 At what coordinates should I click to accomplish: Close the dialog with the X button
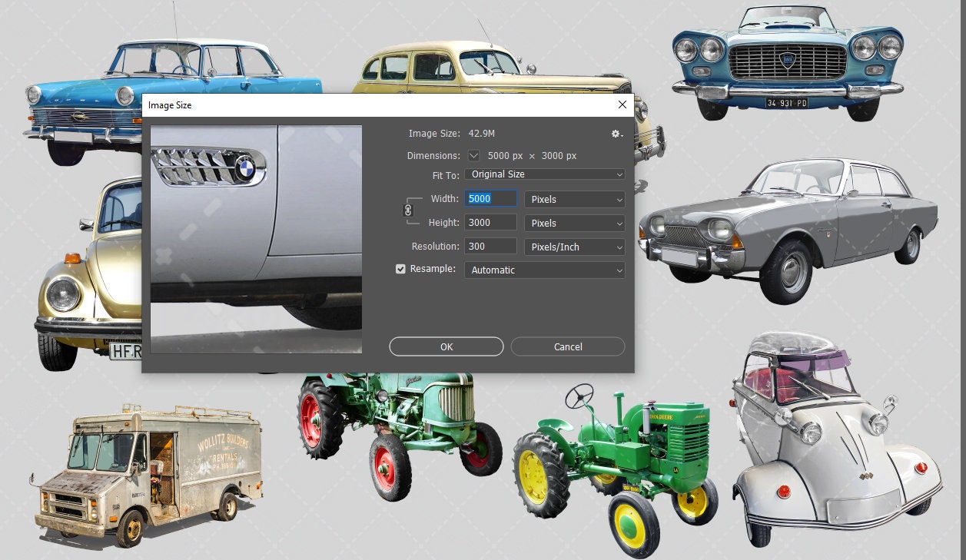tap(622, 104)
